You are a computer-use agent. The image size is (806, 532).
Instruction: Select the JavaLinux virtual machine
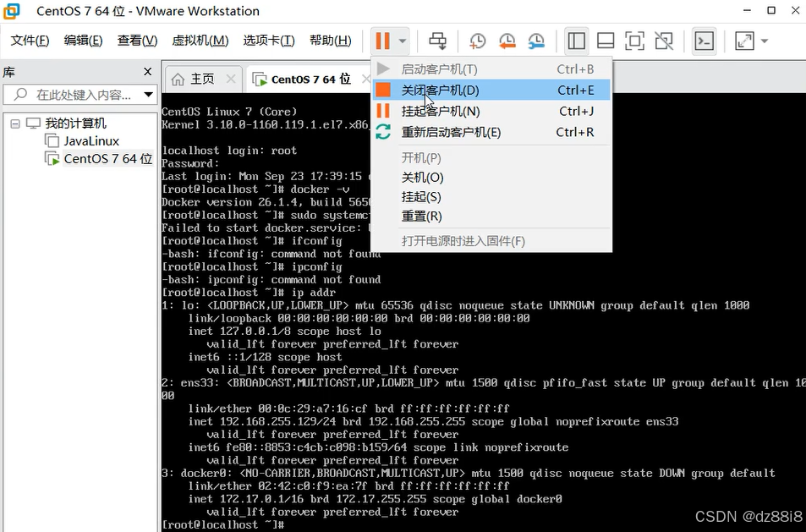coord(91,141)
